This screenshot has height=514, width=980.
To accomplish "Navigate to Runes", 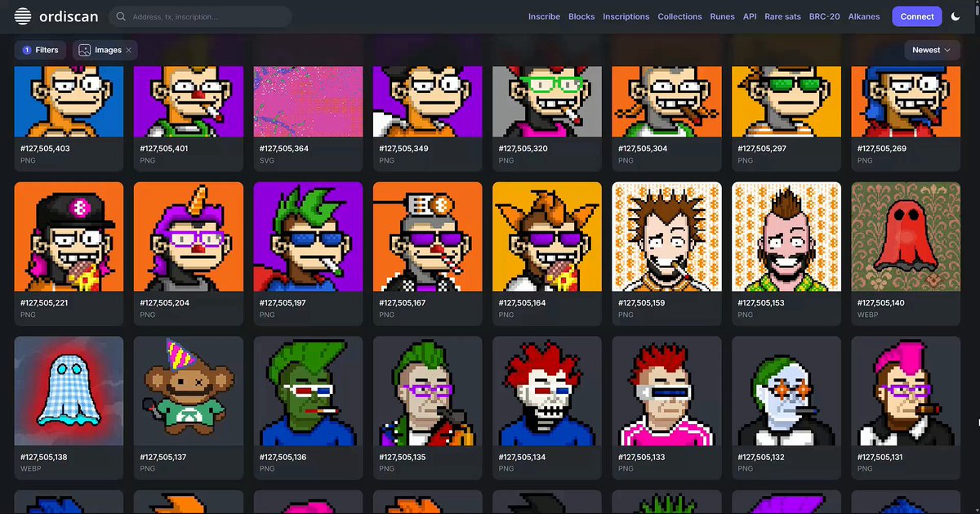I will [722, 16].
